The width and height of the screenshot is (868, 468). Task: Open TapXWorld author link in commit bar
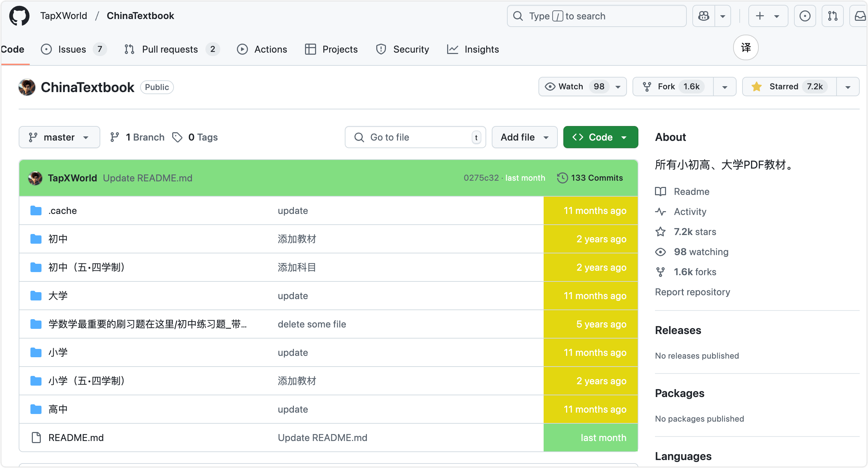pos(72,178)
